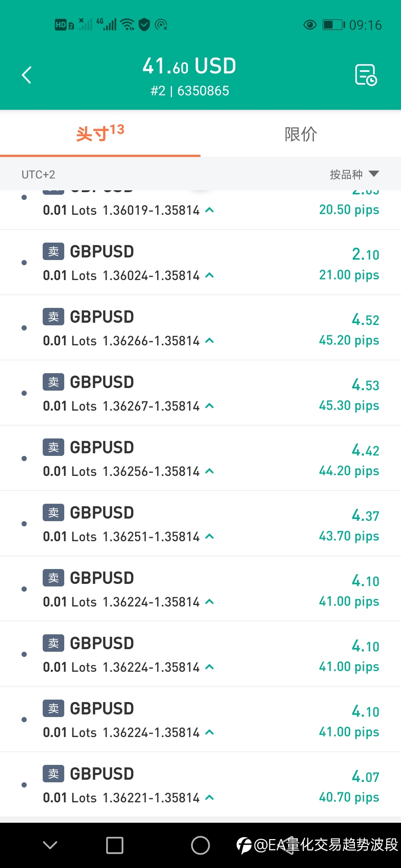Tap sell badge on 1.36266 GBPUSD position
This screenshot has height=868, width=401.
(x=53, y=317)
